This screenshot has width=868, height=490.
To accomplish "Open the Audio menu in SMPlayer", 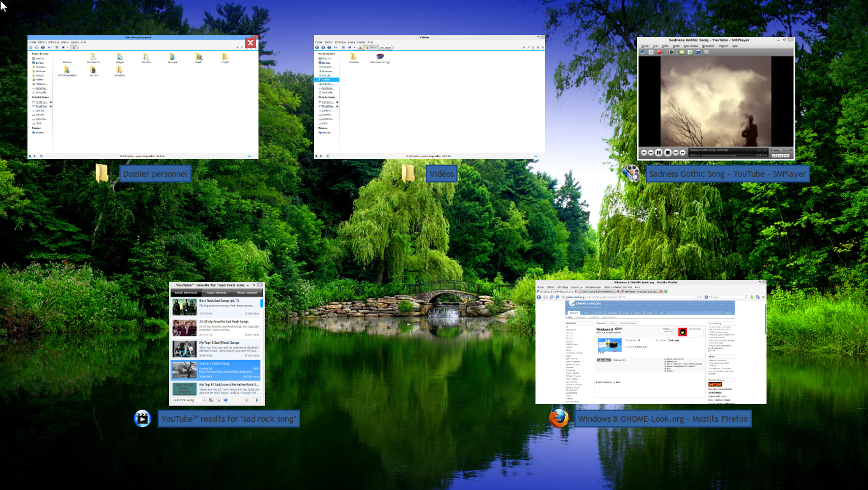I will (676, 46).
